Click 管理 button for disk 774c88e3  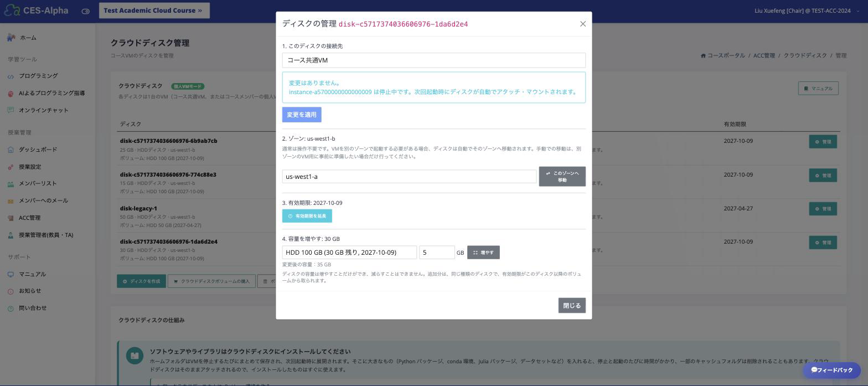point(823,176)
